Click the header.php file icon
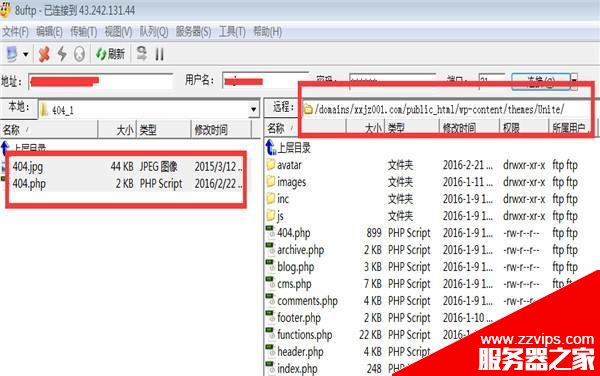 pos(271,351)
